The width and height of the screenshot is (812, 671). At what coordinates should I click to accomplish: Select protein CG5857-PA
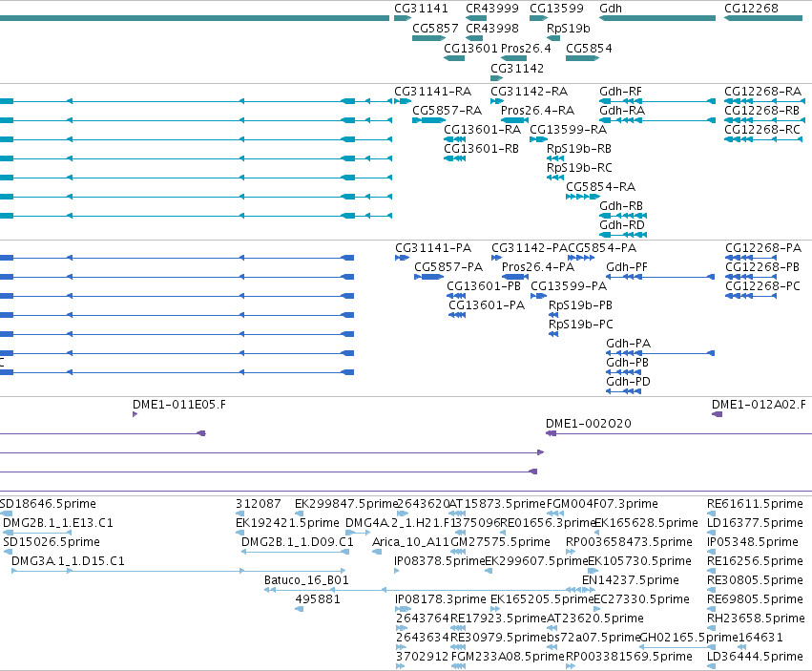tap(448, 267)
